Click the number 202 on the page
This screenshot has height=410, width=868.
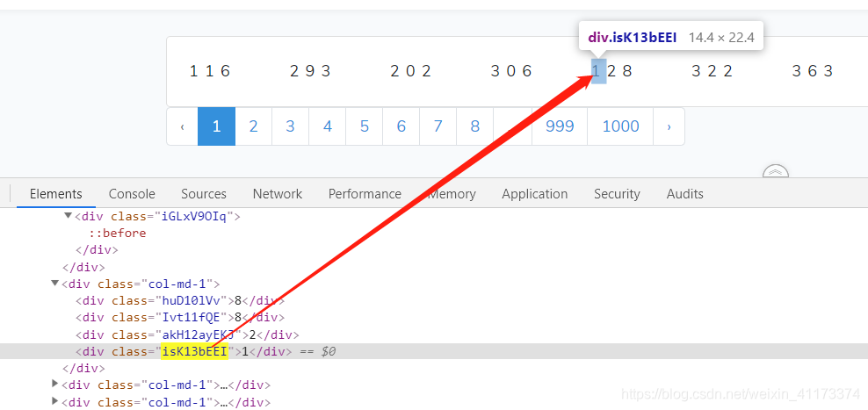[x=411, y=71]
